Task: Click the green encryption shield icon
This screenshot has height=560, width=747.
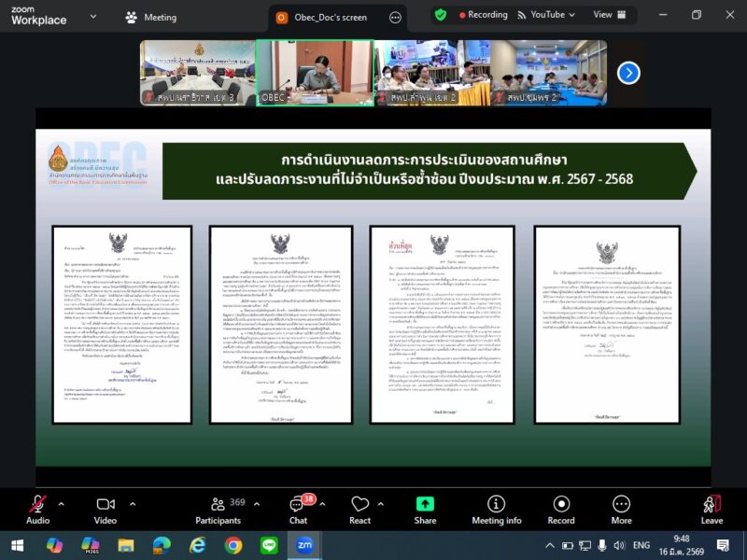Action: point(441,15)
